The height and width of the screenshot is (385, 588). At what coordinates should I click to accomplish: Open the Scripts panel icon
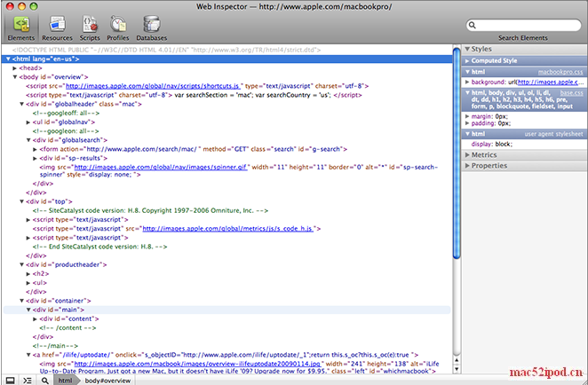point(90,27)
